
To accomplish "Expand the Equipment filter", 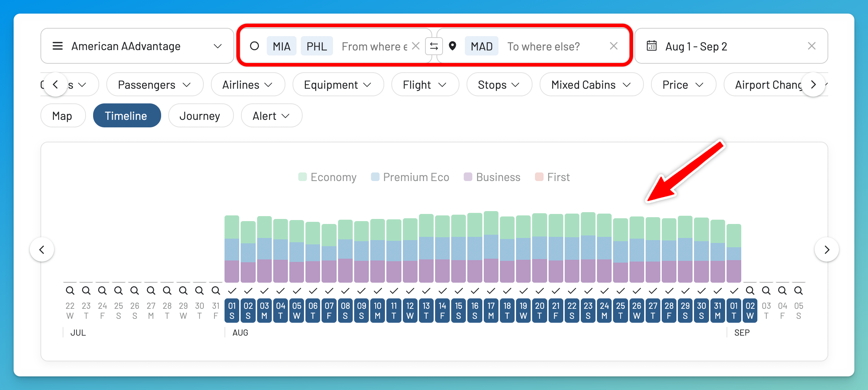I will coord(338,84).
